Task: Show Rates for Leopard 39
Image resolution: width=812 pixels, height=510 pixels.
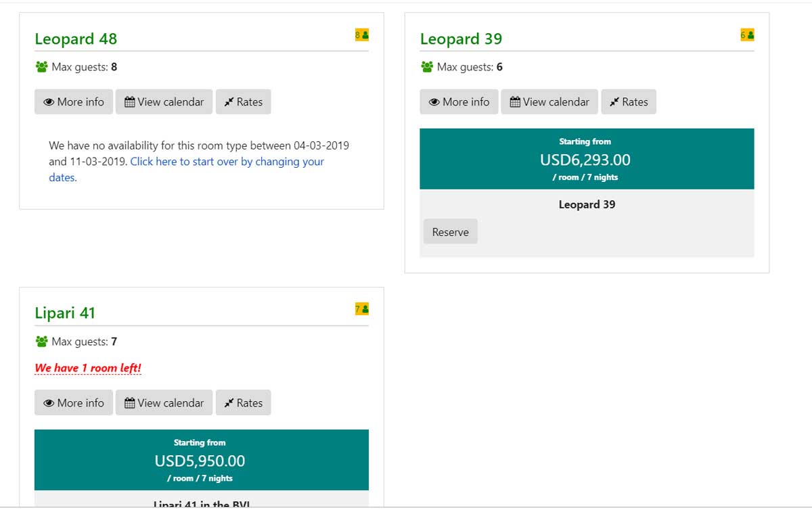Action: (629, 102)
